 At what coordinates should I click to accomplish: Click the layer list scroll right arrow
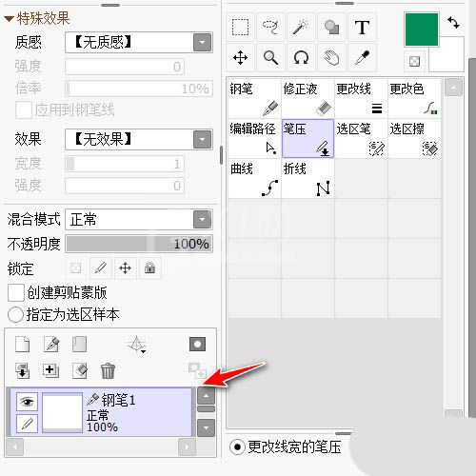pos(187,446)
